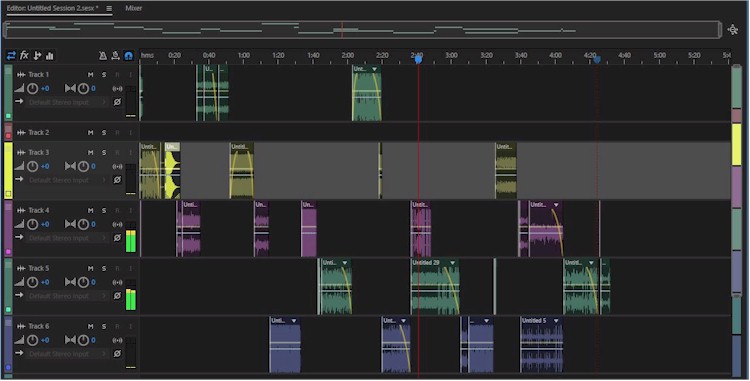The image size is (750, 381).
Task: Click the 3:00 mark on the timeline ruler
Action: (452, 55)
